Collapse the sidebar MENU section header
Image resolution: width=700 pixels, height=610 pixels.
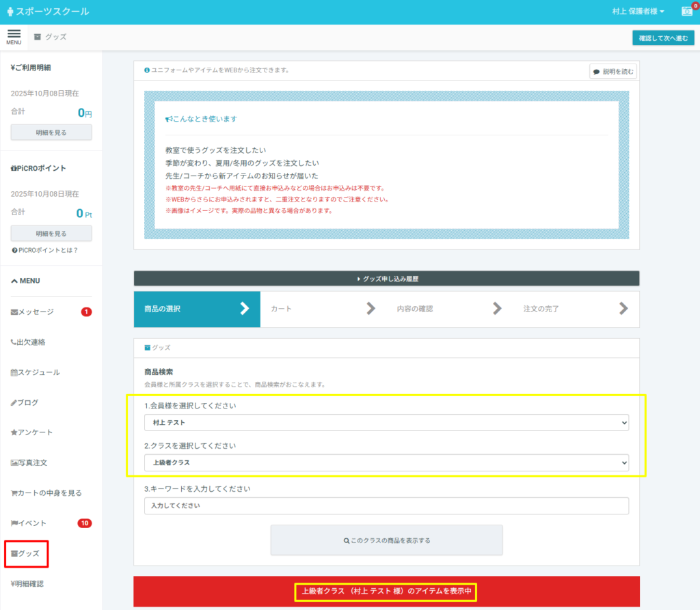[x=26, y=281]
